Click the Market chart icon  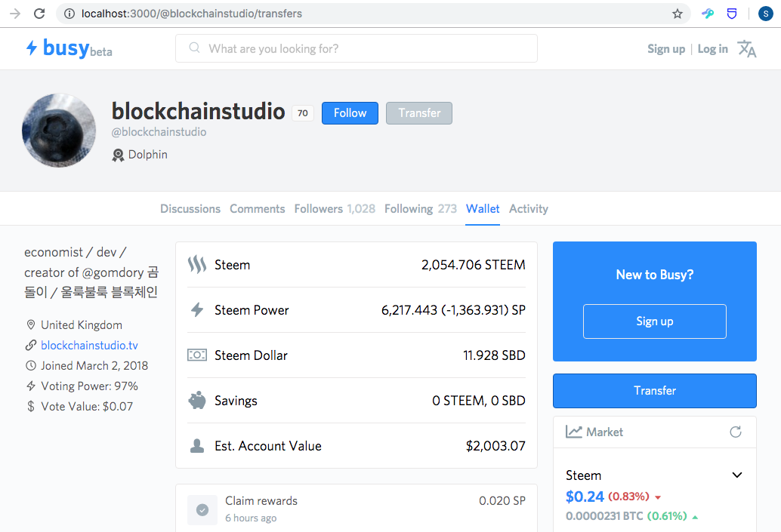[573, 432]
